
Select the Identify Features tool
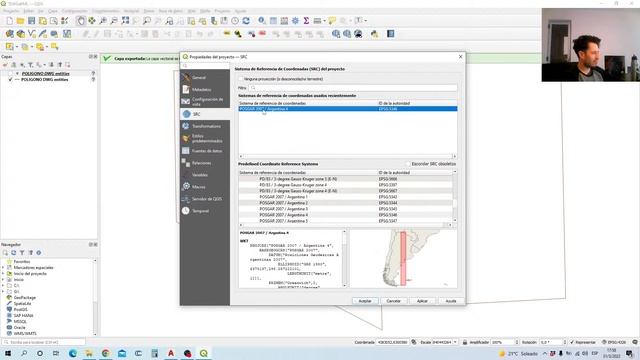pos(262,20)
